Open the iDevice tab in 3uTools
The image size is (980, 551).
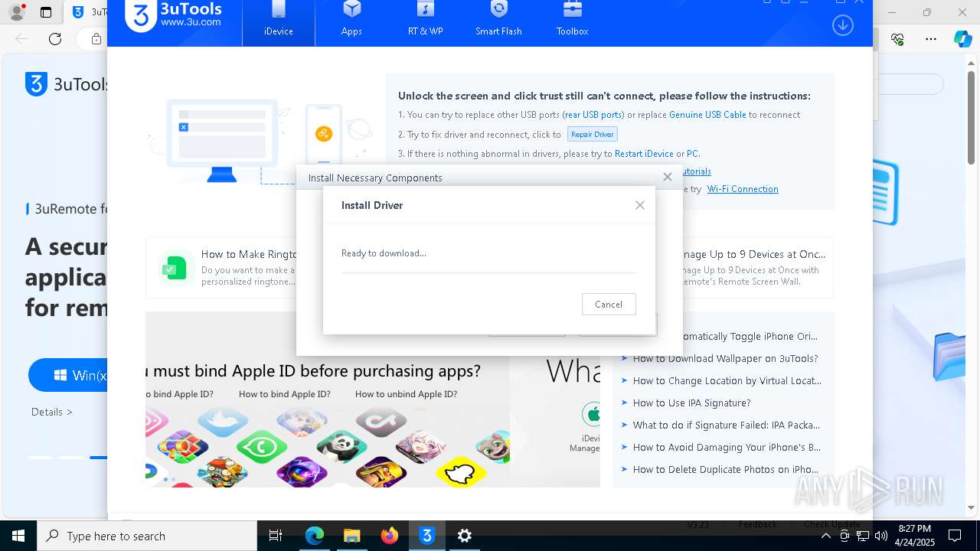pyautogui.click(x=279, y=22)
